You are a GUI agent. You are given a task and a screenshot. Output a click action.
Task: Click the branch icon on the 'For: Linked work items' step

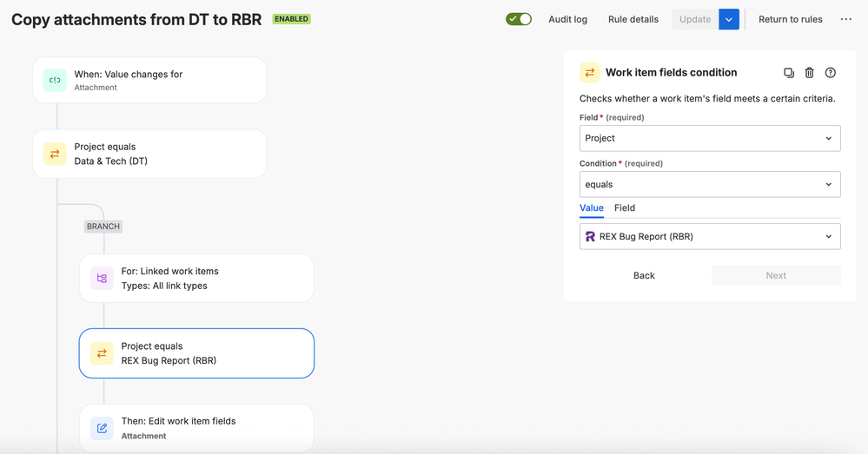pyautogui.click(x=102, y=278)
